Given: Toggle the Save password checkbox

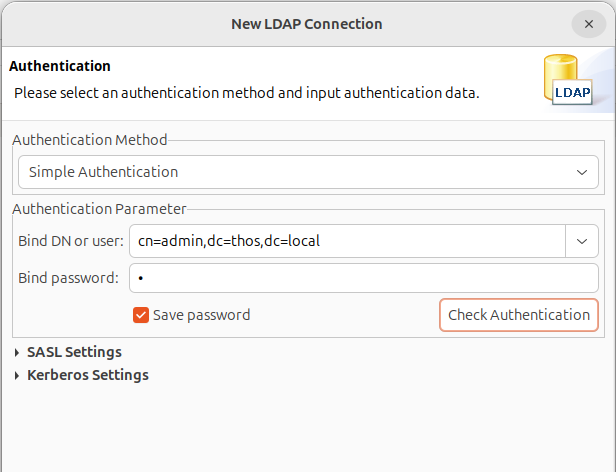Looking at the screenshot, I should [x=141, y=315].
